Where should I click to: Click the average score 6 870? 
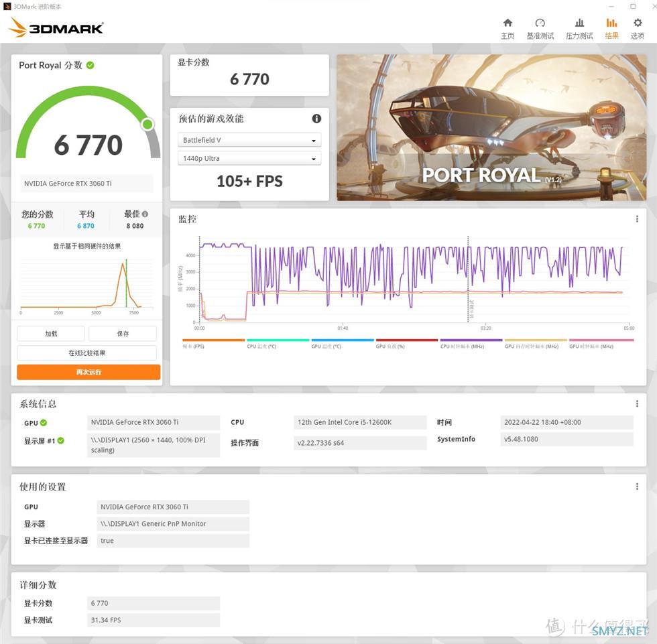pos(86,226)
